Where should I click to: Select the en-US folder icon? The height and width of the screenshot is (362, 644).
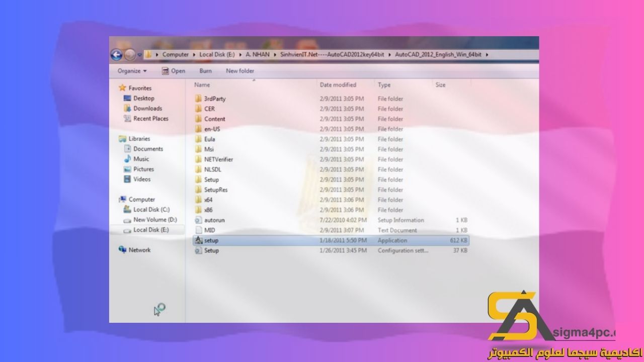click(x=198, y=129)
